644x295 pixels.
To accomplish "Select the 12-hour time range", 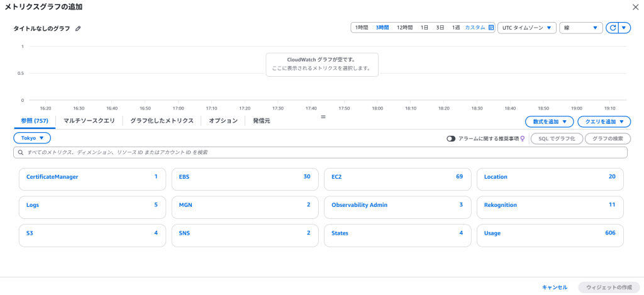I will click(404, 28).
